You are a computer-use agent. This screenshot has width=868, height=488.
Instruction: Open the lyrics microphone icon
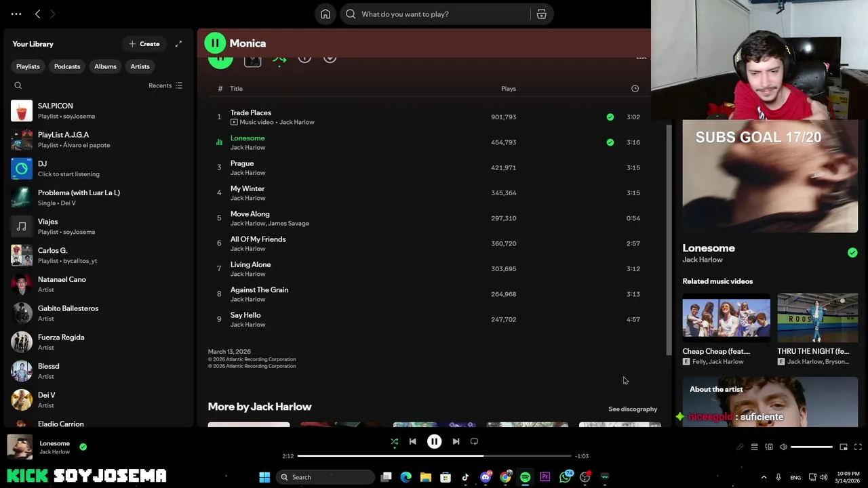[x=740, y=447]
